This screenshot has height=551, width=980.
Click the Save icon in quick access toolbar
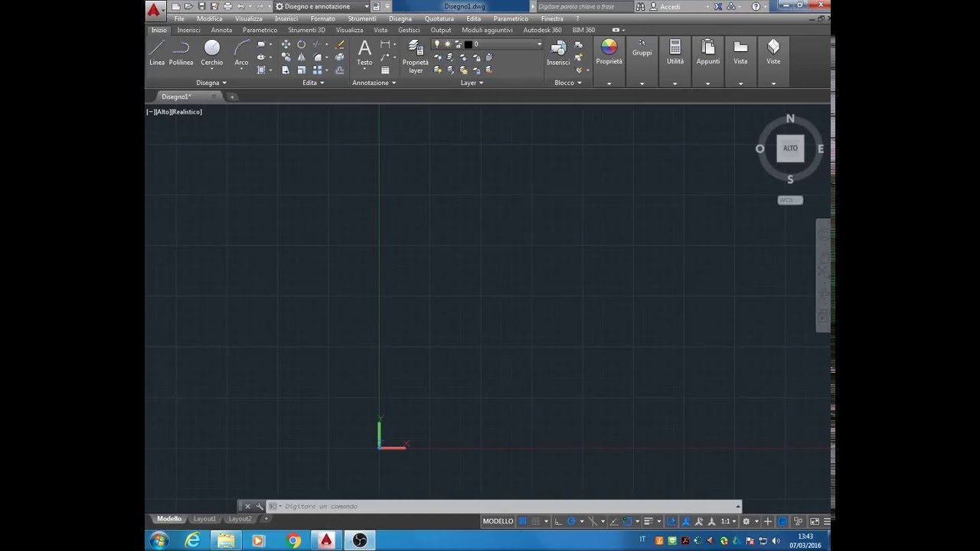pos(202,6)
